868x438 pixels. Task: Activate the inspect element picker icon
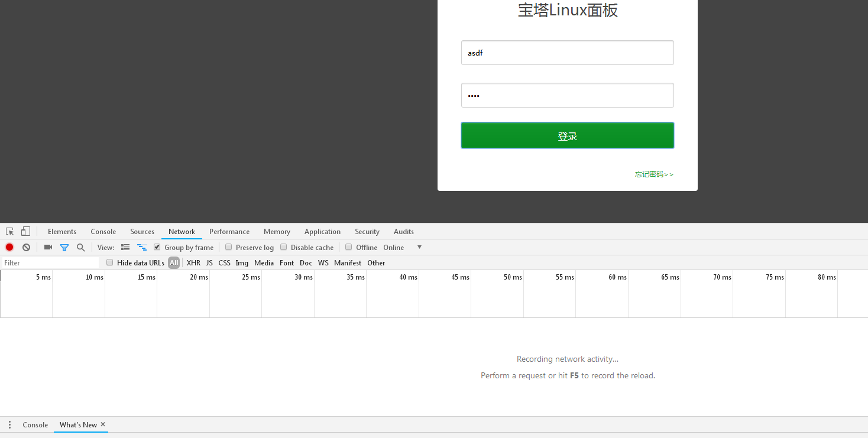(10, 232)
